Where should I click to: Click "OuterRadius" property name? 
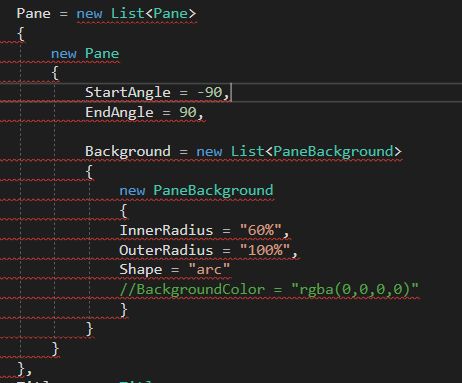166,250
